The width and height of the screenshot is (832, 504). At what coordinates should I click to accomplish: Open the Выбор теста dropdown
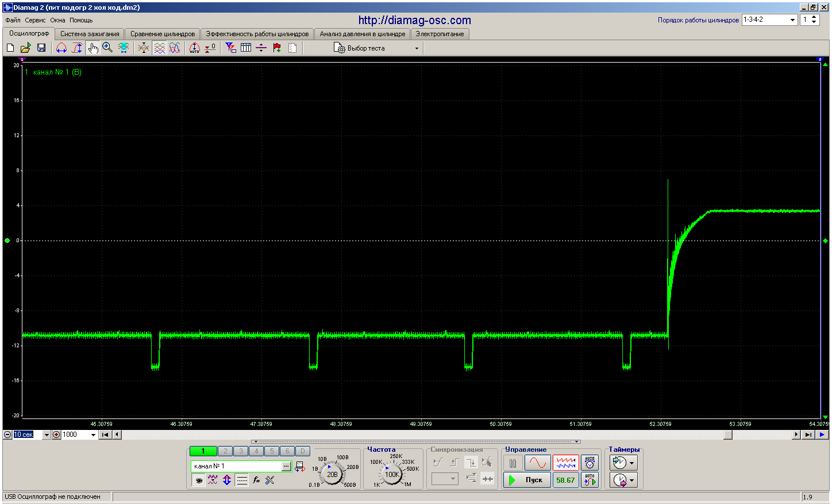point(377,48)
